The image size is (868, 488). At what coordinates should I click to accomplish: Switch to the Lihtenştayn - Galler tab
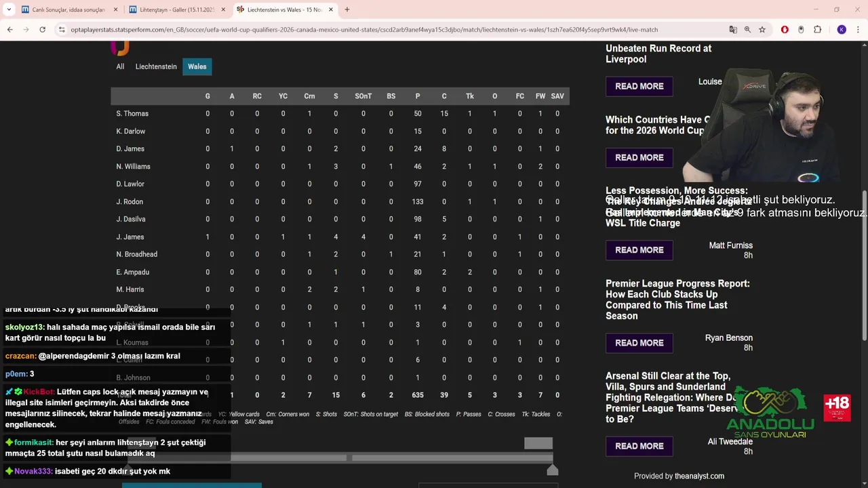(176, 9)
